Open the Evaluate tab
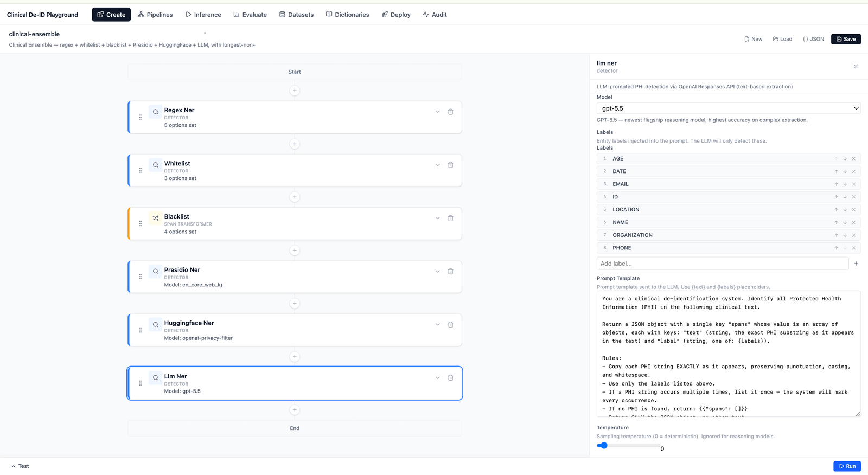Screen dimensions: 868x475 (x=250, y=15)
